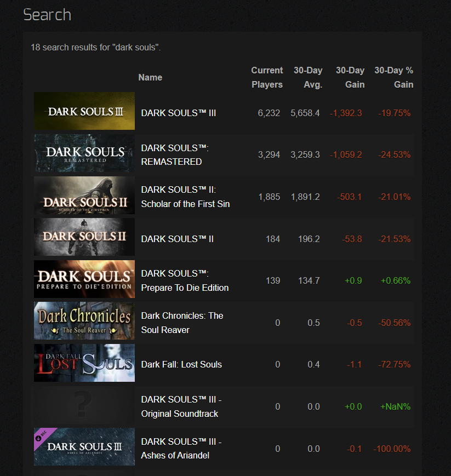This screenshot has width=451, height=476.
Task: Click the Search page heading
Action: click(47, 15)
